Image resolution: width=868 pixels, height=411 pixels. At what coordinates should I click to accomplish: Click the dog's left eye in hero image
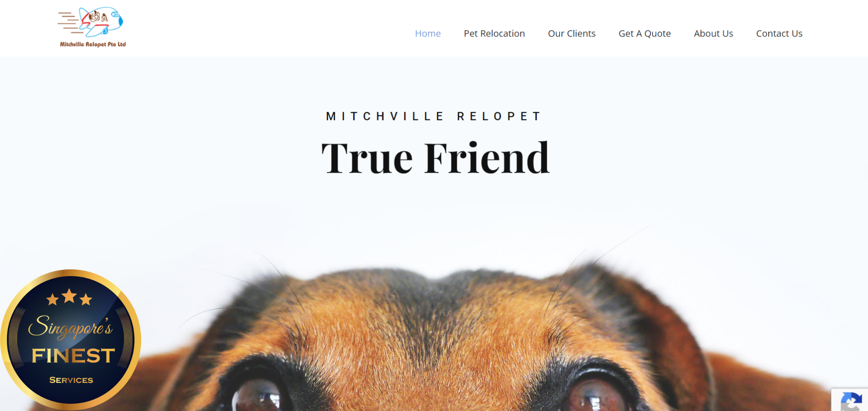click(x=258, y=397)
